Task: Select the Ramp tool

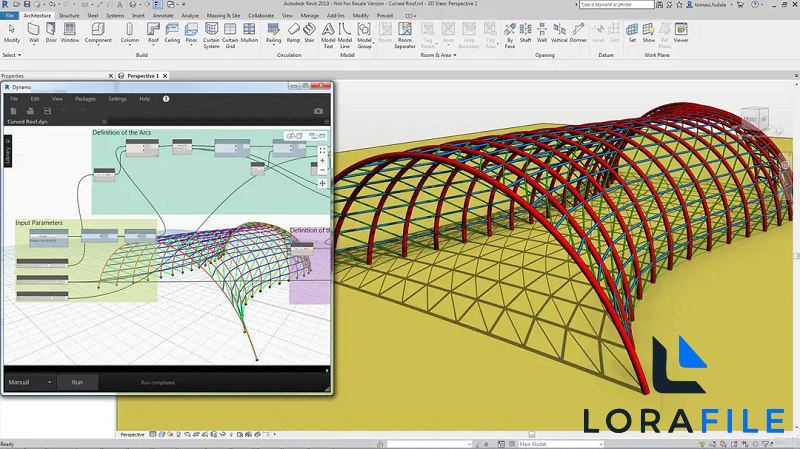Action: click(293, 33)
